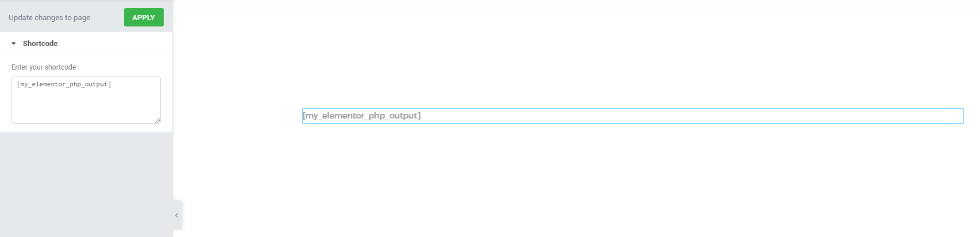Click the blue outline border of the widget
The height and width of the screenshot is (237, 980).
pos(632,108)
